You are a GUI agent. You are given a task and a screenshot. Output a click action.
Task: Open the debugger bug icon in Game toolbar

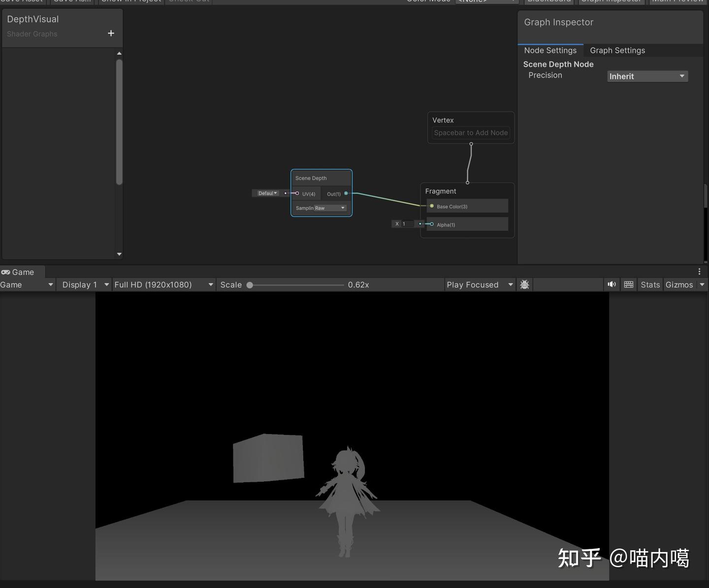[x=524, y=284]
